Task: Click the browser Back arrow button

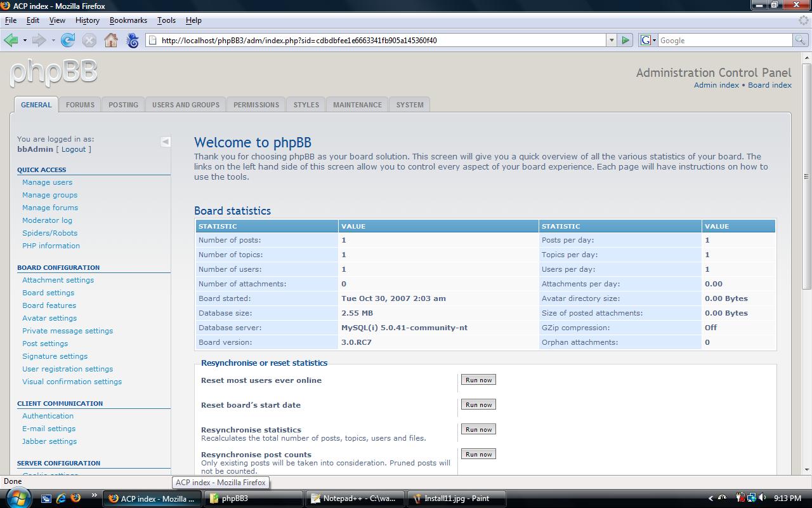Action: point(11,41)
